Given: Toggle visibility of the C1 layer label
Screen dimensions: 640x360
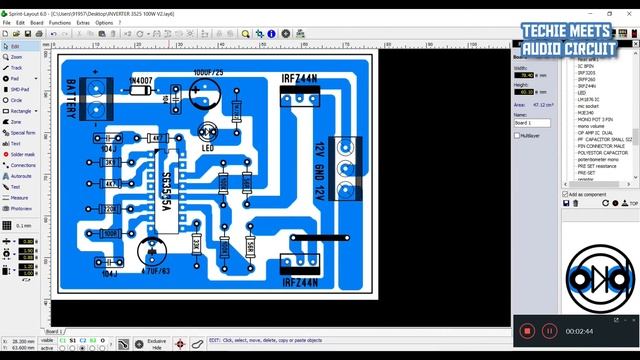Looking at the screenshot, I should 62,340.
